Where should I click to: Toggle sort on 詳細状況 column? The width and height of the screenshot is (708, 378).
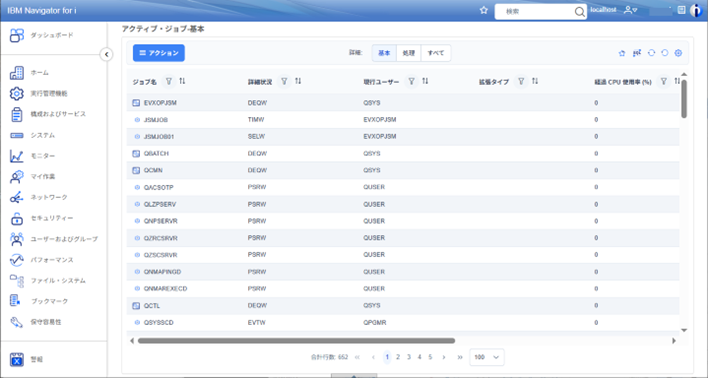pos(298,81)
